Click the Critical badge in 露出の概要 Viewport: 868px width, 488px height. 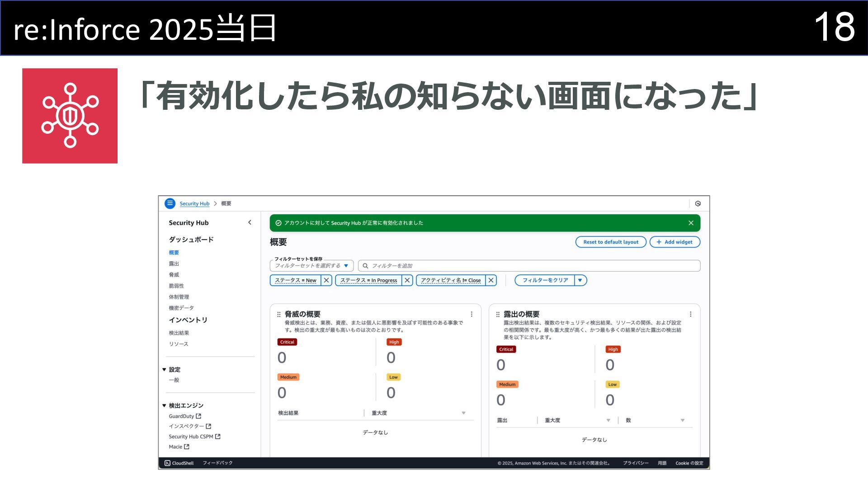pyautogui.click(x=506, y=349)
